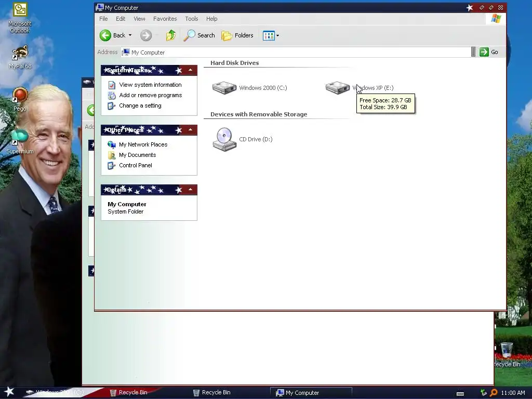Collapse the Details panel
Viewport: 532px width, 399px height.
click(x=190, y=189)
